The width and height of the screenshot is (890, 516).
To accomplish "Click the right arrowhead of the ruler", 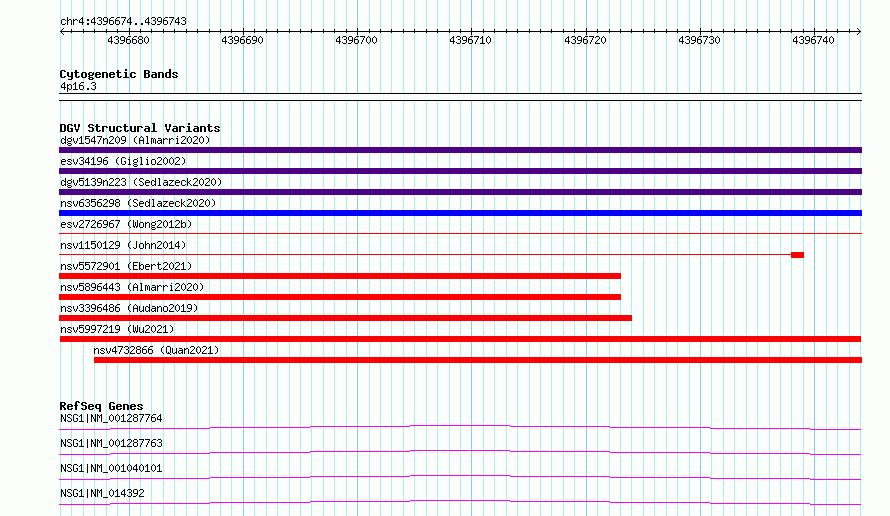I will click(x=859, y=32).
